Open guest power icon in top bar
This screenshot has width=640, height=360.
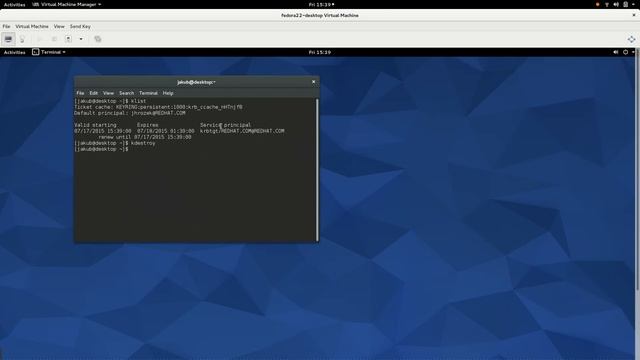pos(625,52)
